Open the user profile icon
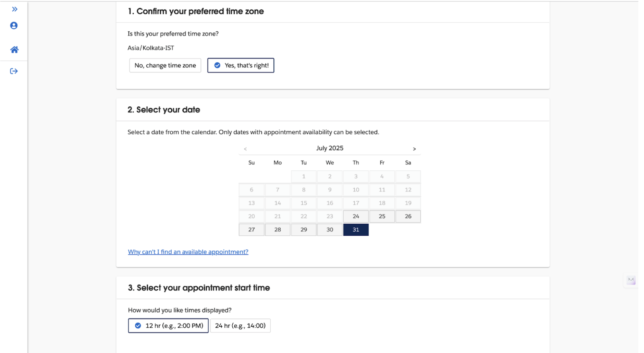The width and height of the screenshot is (644, 353). pyautogui.click(x=14, y=26)
